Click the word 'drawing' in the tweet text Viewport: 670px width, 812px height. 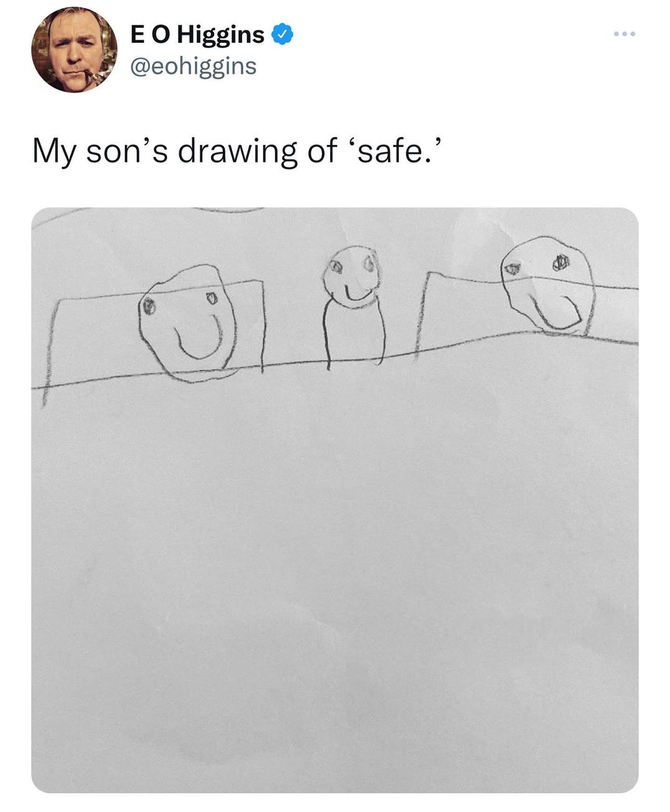click(x=238, y=152)
